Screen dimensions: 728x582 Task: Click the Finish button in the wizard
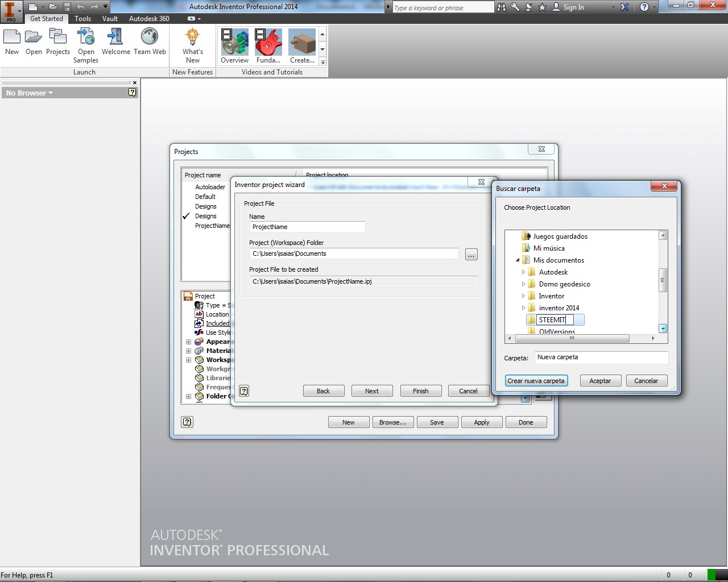[420, 391]
